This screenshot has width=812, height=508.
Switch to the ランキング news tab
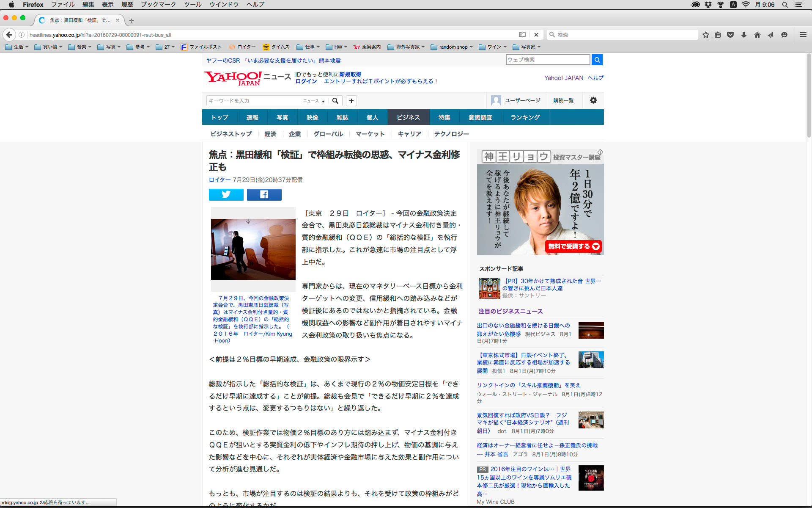click(525, 117)
